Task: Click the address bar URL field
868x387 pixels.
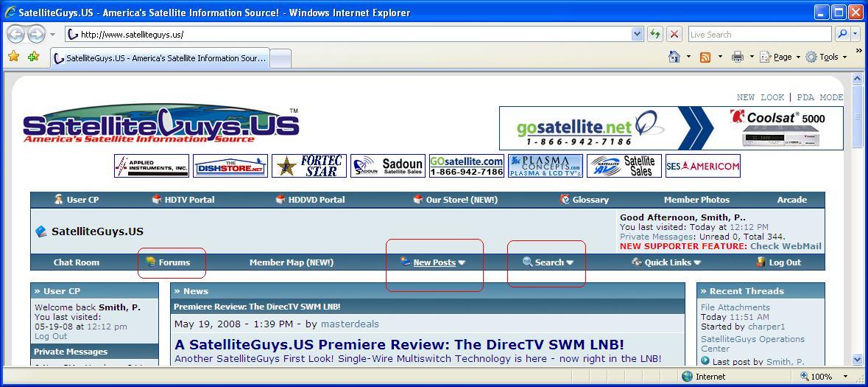Action: click(347, 35)
